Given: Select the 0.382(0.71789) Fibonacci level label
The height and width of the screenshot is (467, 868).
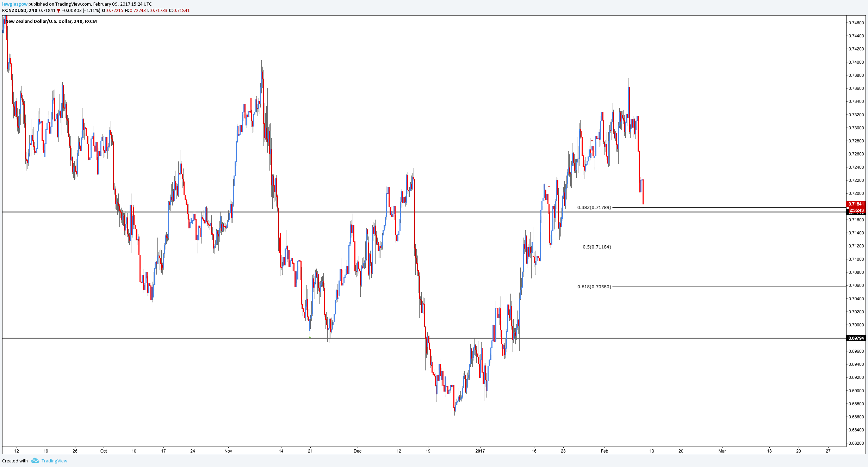Looking at the screenshot, I should (594, 207).
